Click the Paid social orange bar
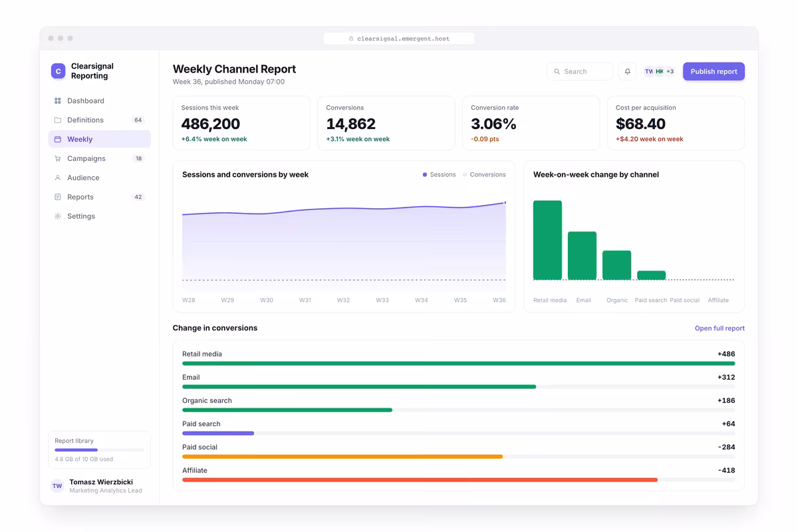This screenshot has height=532, width=798. 342,457
